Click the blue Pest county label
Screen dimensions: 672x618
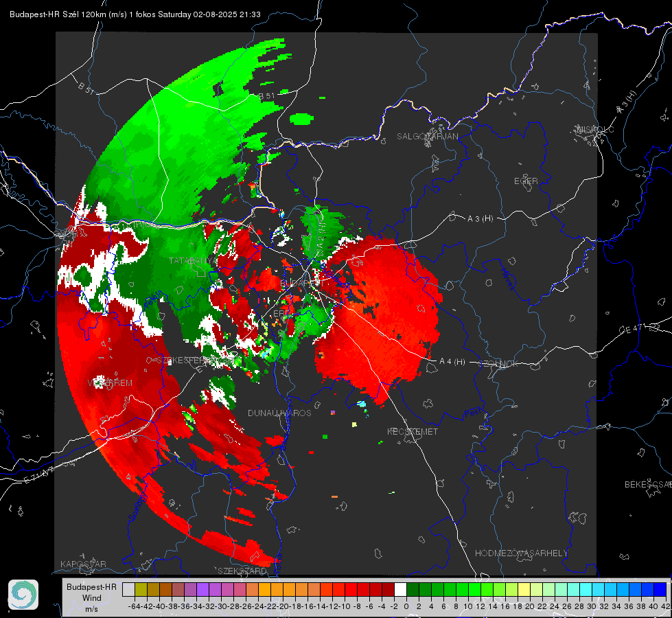[472, 413]
